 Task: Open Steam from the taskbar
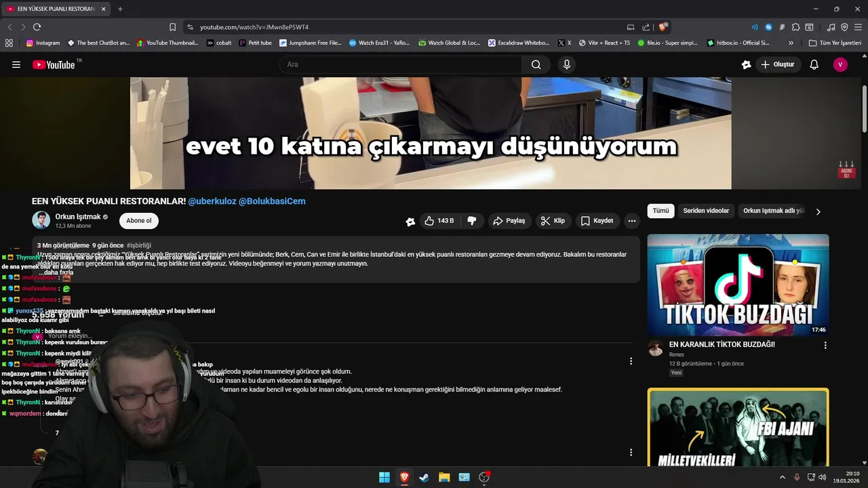pyautogui.click(x=424, y=477)
